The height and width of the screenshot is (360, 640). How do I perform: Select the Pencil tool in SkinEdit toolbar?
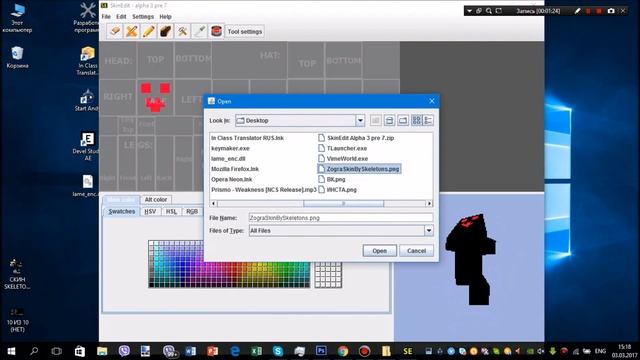click(x=149, y=31)
